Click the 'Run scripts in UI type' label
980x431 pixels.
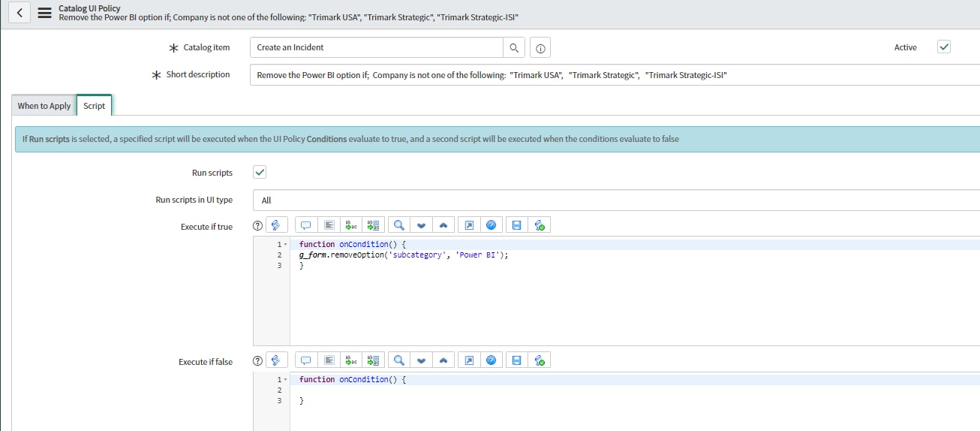[x=194, y=200]
